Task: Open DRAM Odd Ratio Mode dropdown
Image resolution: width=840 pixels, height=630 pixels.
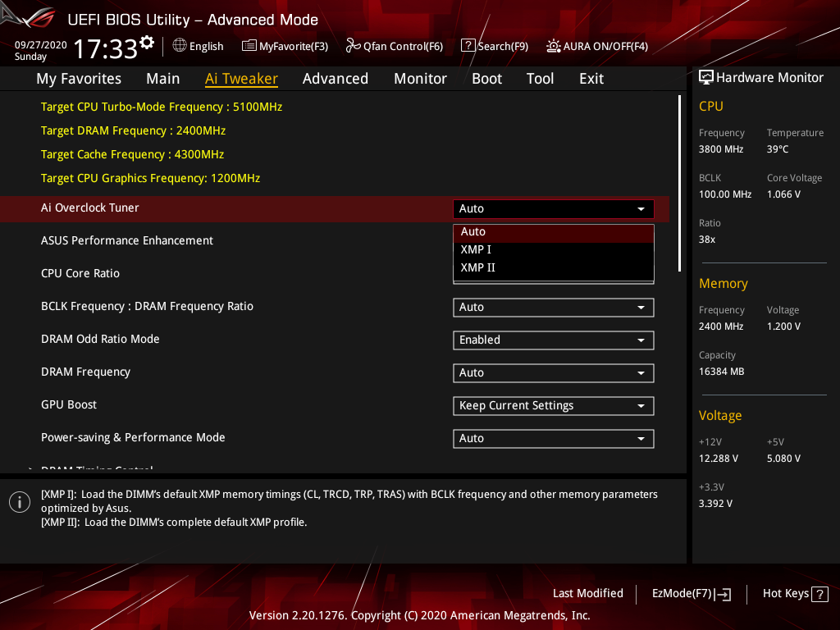Action: (554, 340)
